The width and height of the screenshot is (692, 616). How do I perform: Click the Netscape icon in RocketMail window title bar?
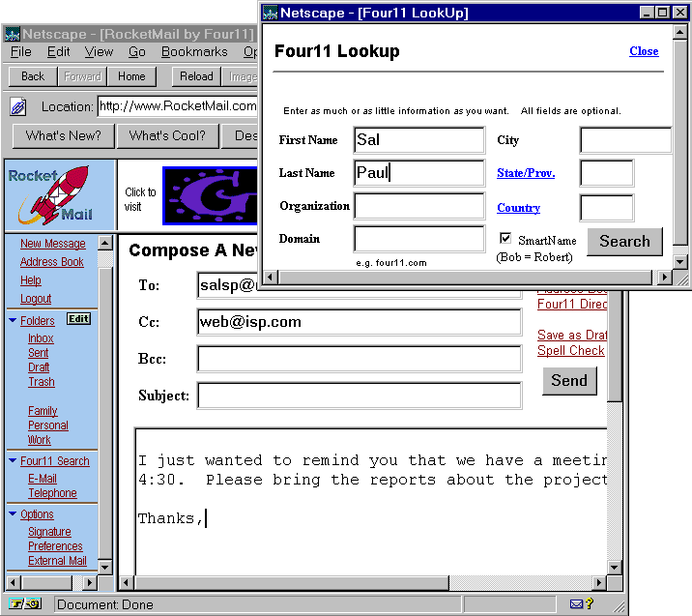point(13,34)
